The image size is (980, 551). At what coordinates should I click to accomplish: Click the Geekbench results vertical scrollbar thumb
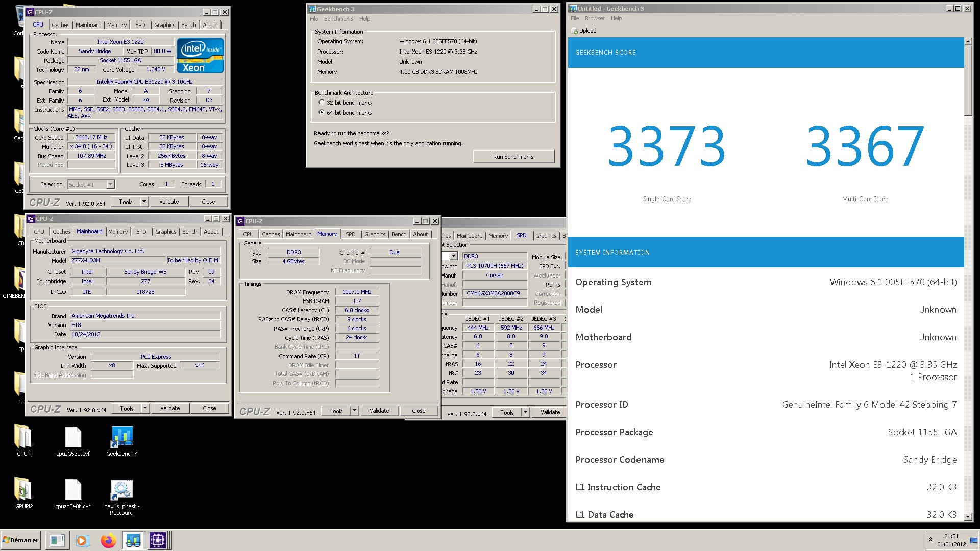pyautogui.click(x=968, y=82)
